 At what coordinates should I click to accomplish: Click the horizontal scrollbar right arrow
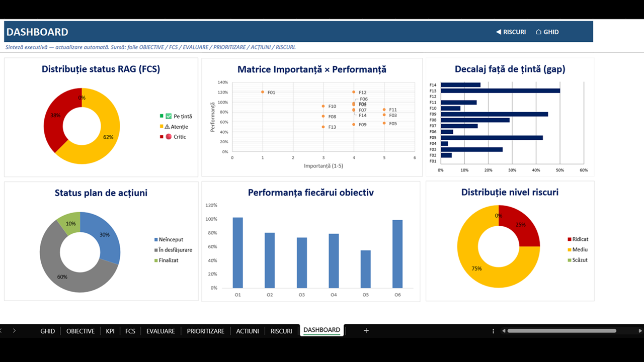[640, 331]
